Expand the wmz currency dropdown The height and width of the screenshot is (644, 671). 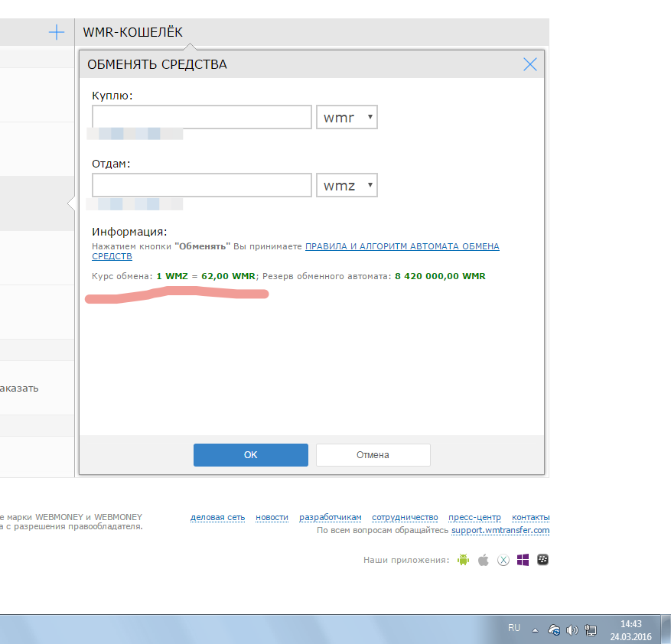(x=347, y=185)
